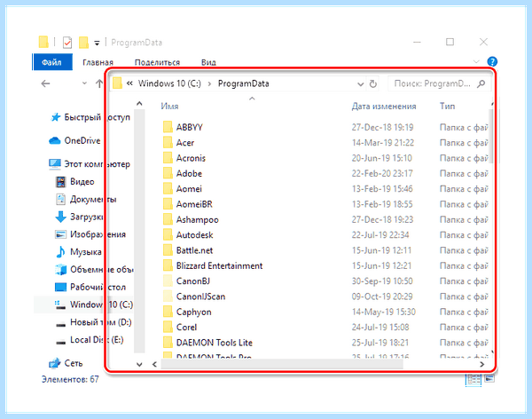Viewport: 532px width, 419px height.
Task: Select the Blizzard Entertainment folder icon
Action: pos(168,265)
